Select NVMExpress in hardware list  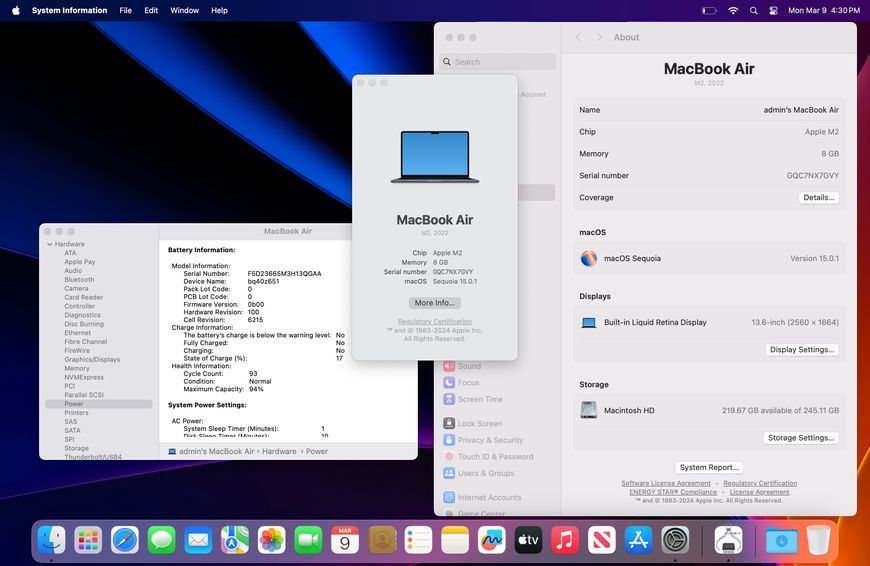coord(84,377)
